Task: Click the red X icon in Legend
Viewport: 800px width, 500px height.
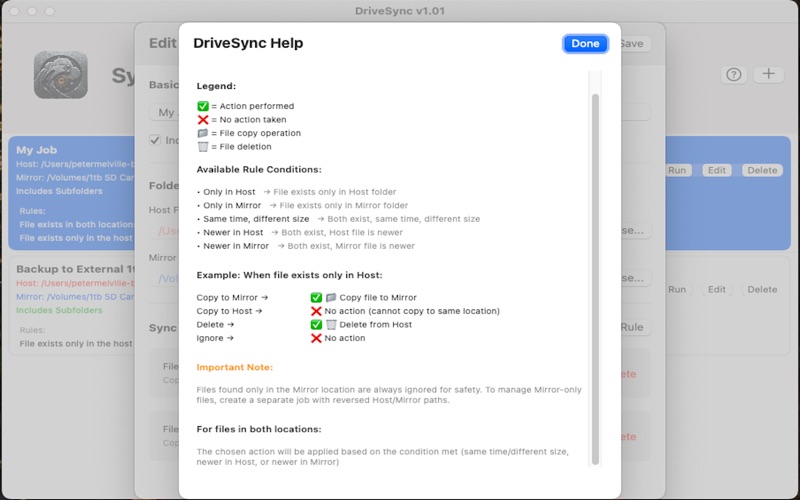Action: coord(203,119)
